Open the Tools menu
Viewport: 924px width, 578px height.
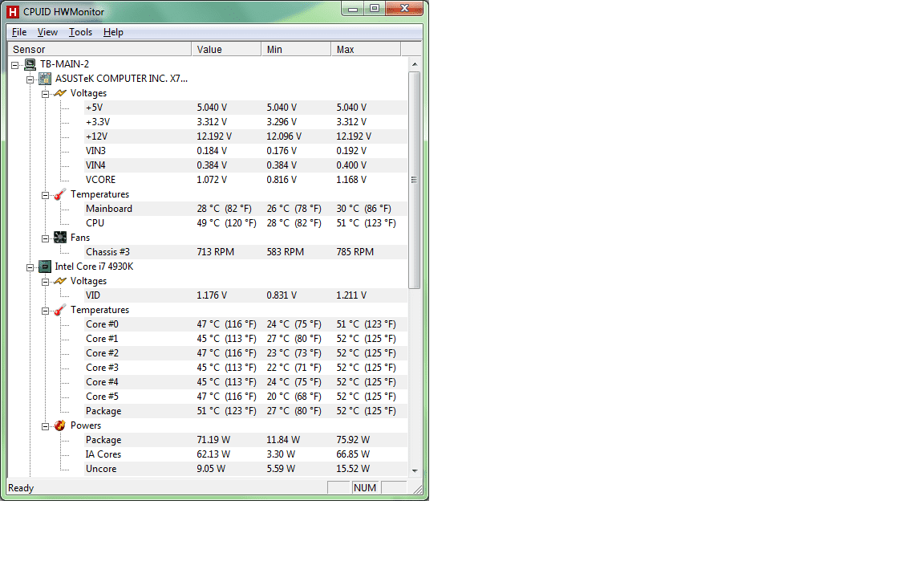click(x=80, y=32)
